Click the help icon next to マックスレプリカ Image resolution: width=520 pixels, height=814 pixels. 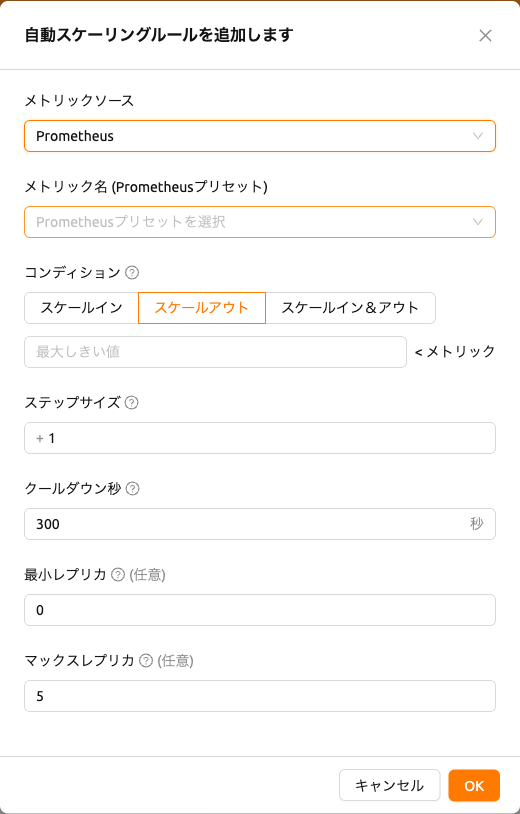click(146, 661)
